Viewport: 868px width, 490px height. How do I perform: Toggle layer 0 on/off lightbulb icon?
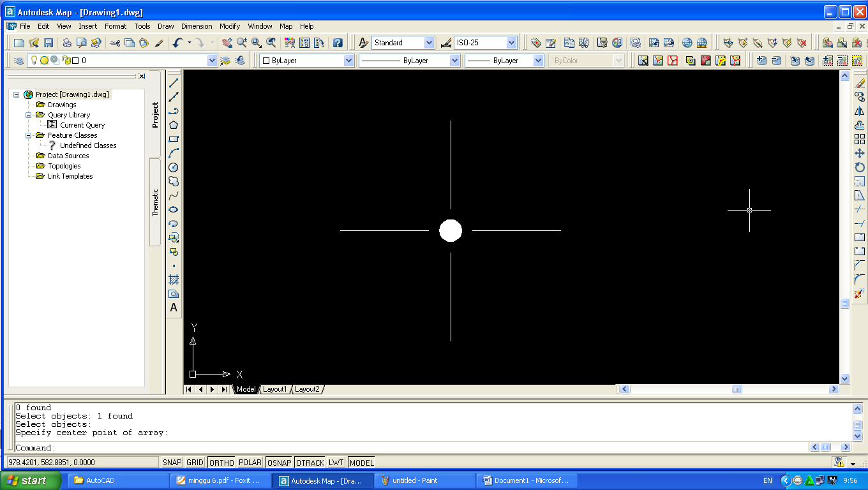pos(34,61)
